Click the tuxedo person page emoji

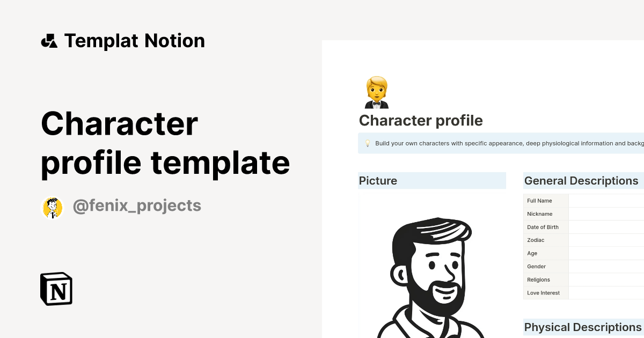376,92
